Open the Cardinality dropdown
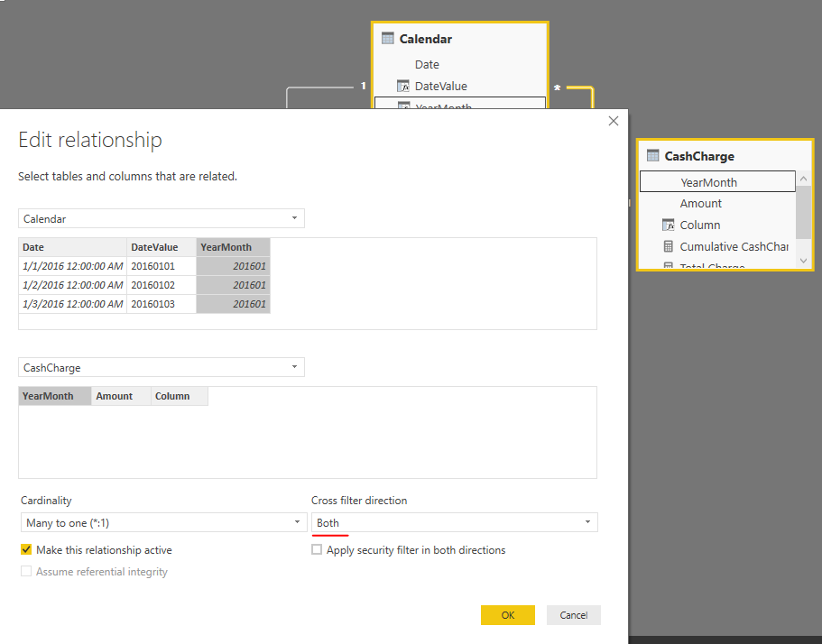The image size is (822, 644). tap(163, 522)
